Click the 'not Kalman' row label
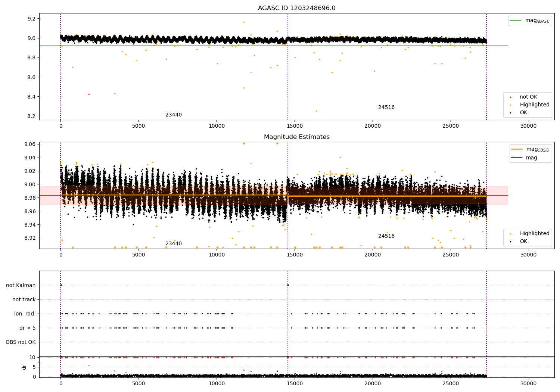Viewport: 560px width, 392px height. click(x=21, y=285)
